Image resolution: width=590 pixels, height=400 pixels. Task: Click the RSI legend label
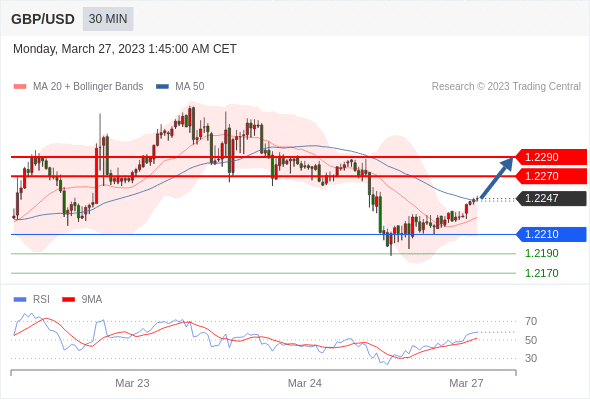tap(41, 300)
